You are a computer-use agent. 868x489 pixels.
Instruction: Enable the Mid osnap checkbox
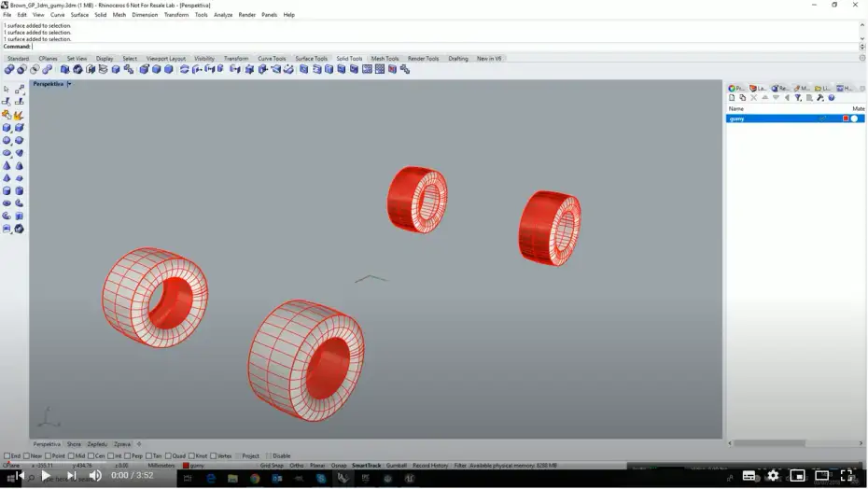[x=72, y=456]
